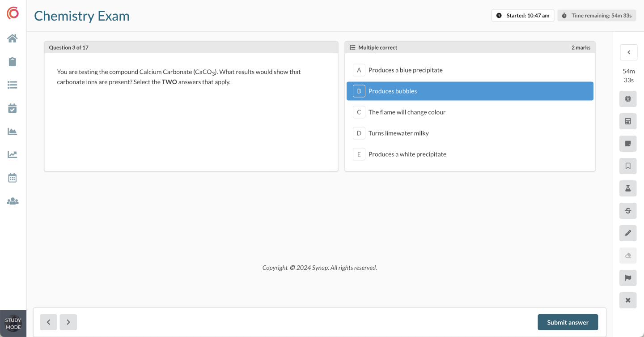Image resolution: width=644 pixels, height=337 pixels.
Task: Deselect option B produces bubbles
Action: pyautogui.click(x=470, y=91)
